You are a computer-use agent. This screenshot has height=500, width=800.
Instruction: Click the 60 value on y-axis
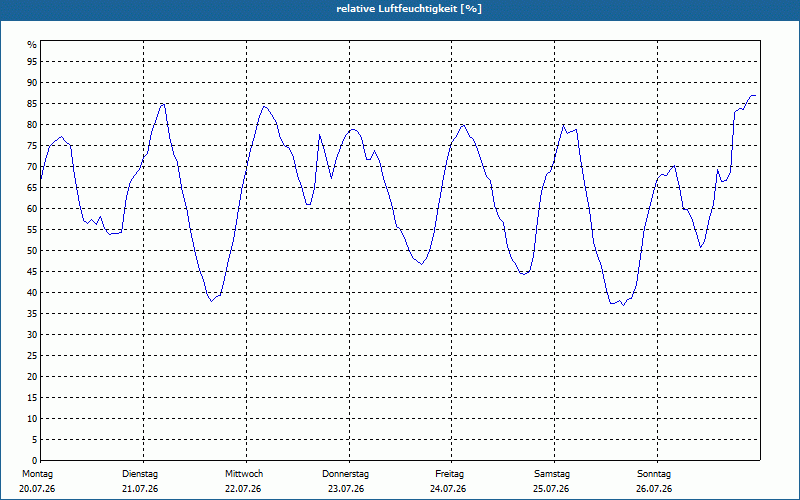coord(32,209)
